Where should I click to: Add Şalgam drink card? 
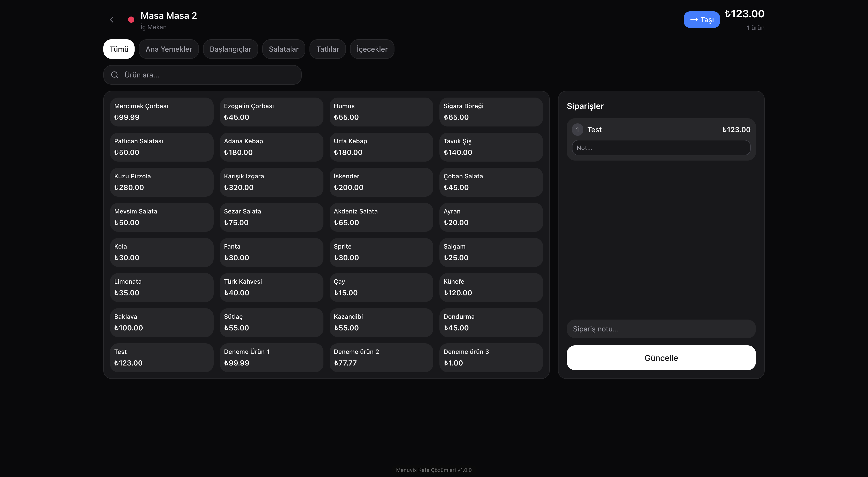[x=491, y=252]
